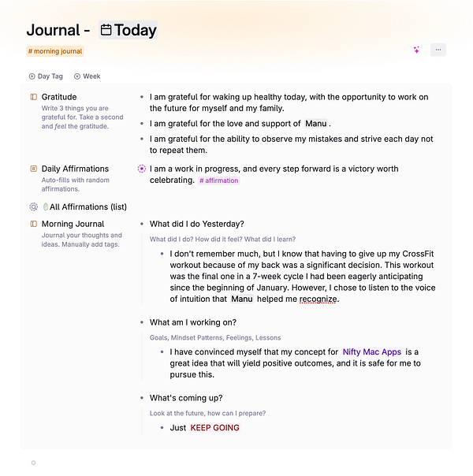
Task: Click the Day Tag field circle icon
Action: (32, 76)
